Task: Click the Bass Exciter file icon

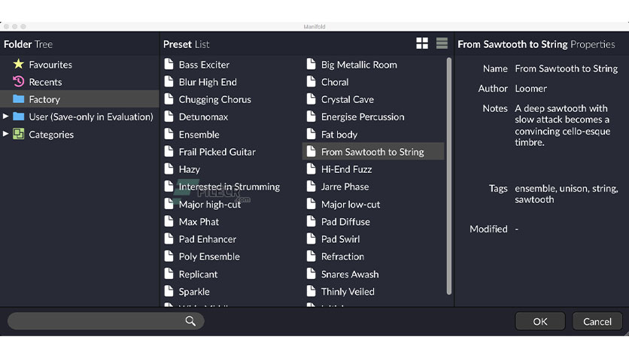Action: click(x=169, y=64)
